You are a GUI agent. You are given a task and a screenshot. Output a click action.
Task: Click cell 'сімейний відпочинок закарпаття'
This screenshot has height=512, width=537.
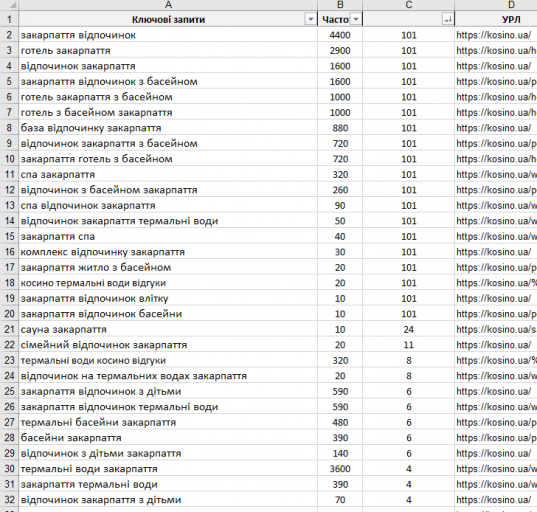pos(168,345)
